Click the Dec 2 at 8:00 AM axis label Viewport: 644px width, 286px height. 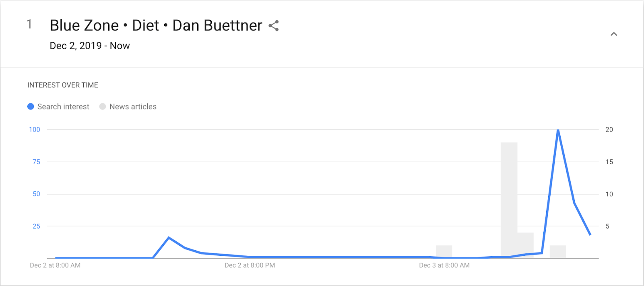[55, 265]
